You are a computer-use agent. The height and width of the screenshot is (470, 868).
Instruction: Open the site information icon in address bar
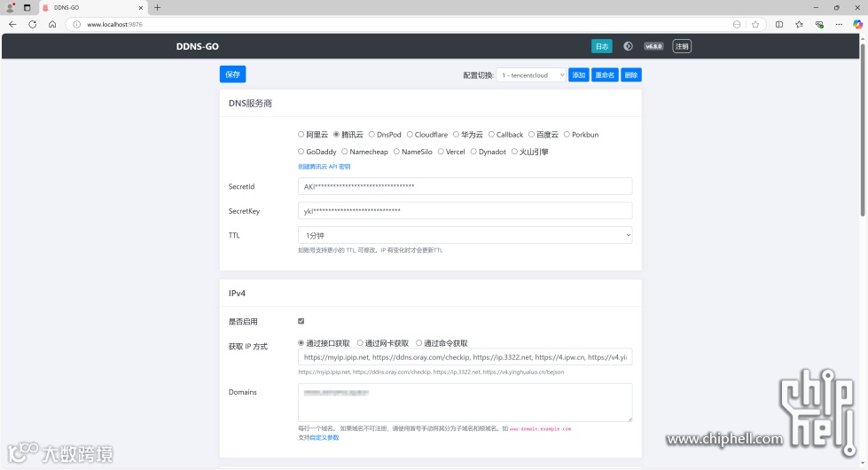(x=76, y=24)
